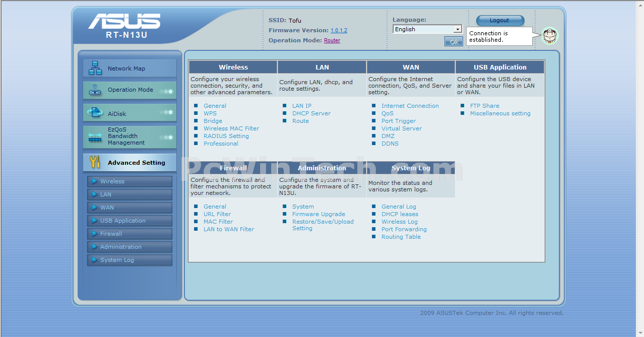Image resolution: width=644 pixels, height=337 pixels.
Task: Select Operation Mode in sidebar
Action: 130,90
